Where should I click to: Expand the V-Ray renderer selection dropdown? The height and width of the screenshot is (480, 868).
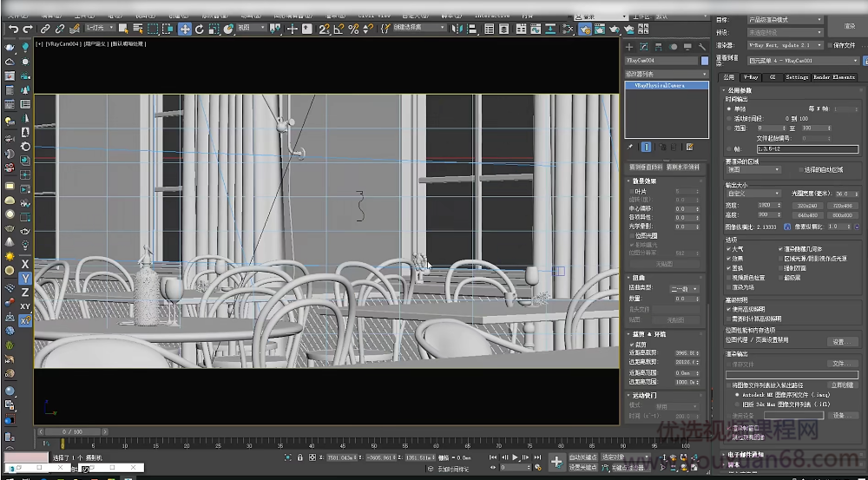tap(786, 45)
